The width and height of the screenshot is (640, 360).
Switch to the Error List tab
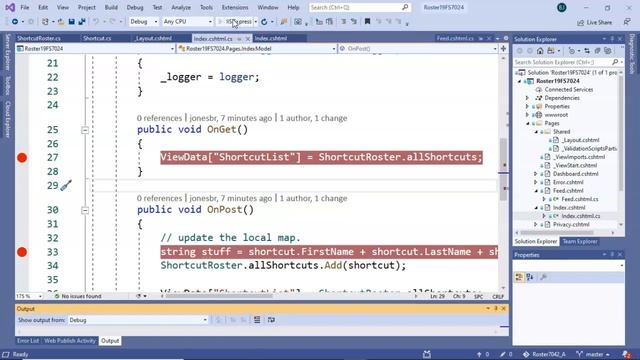click(28, 341)
